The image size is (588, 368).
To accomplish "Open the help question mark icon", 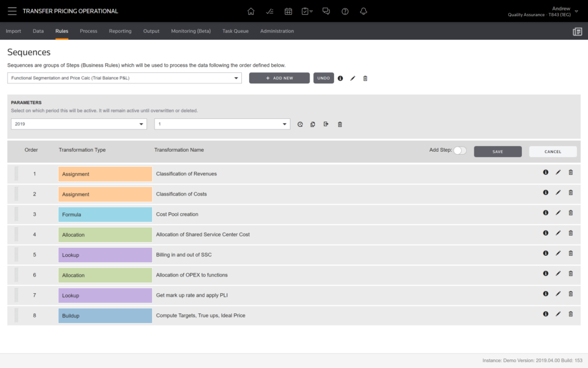I will click(345, 11).
